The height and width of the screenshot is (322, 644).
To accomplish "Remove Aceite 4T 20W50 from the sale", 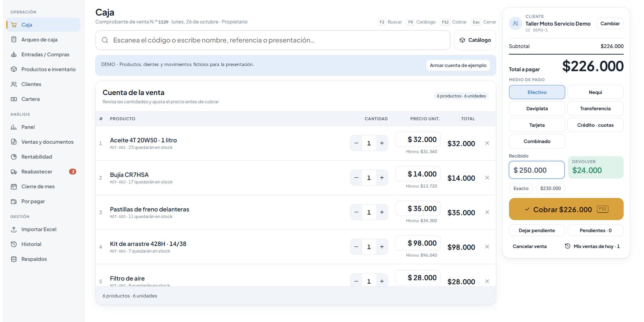I will click(x=487, y=143).
